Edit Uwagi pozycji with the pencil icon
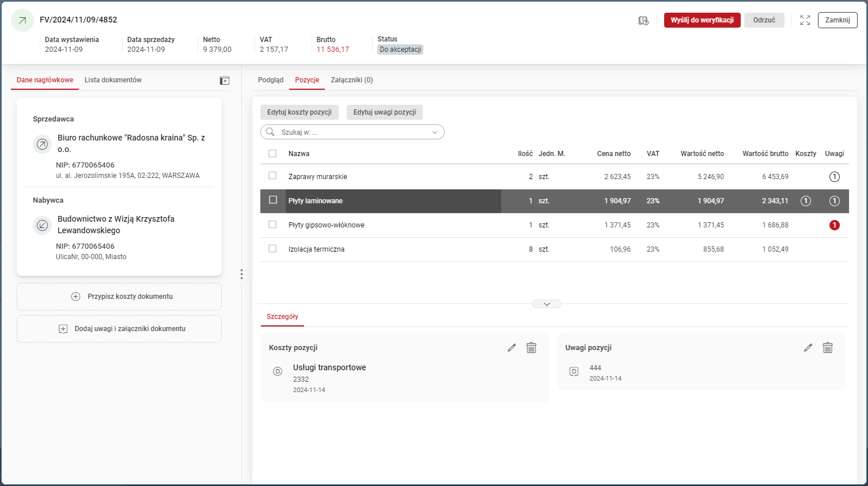Screen dimensions: 868x486 808,348
